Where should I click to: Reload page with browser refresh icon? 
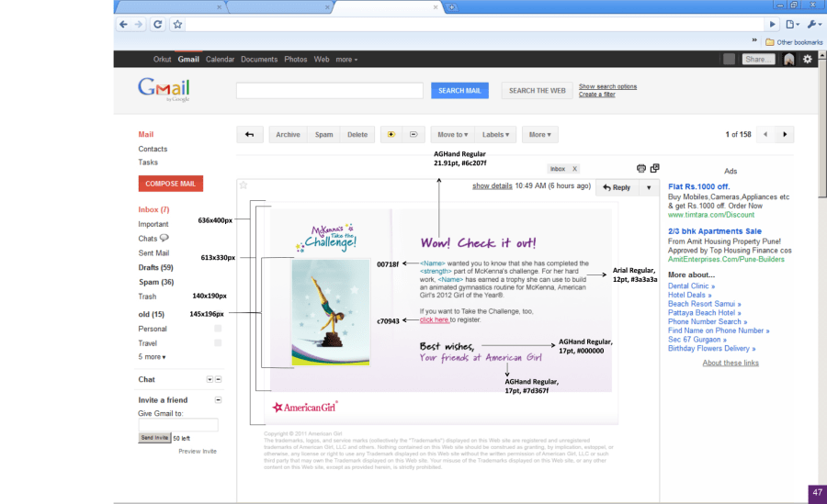click(158, 25)
